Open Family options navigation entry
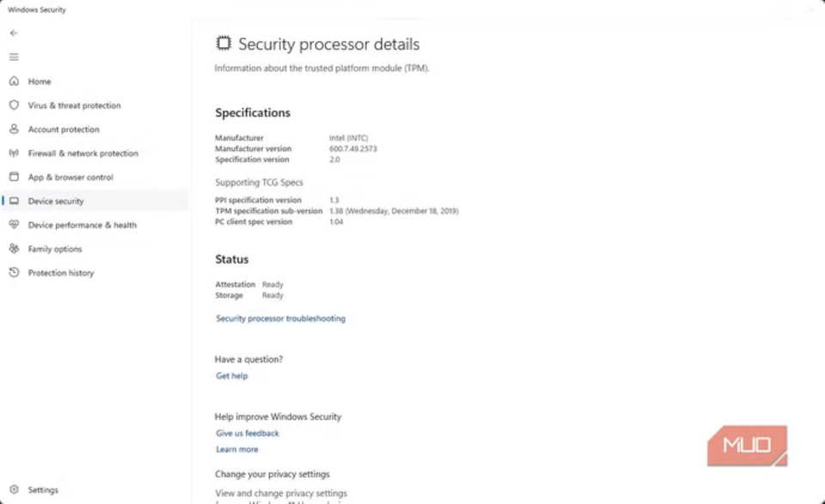This screenshot has width=825, height=504. pyautogui.click(x=55, y=249)
